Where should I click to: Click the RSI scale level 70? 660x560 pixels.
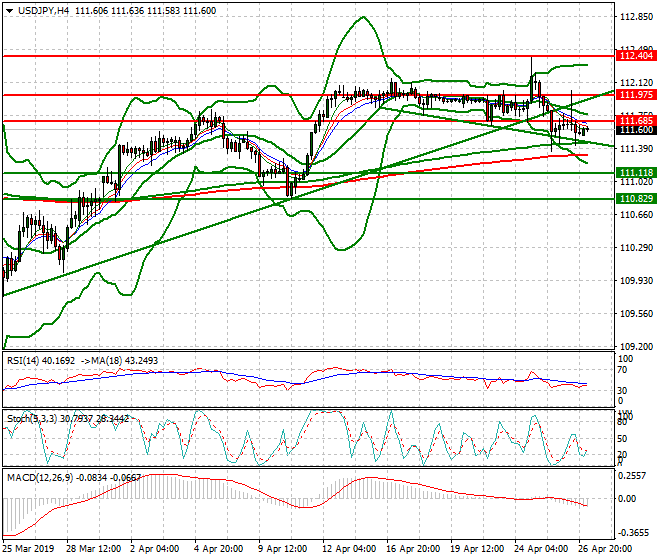coord(622,370)
